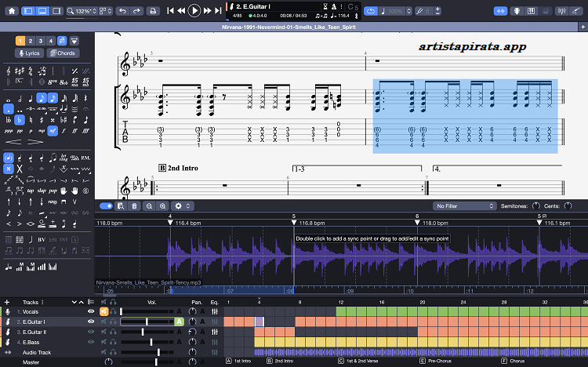Move the track down with chevron
Image resolution: width=588 pixels, height=367 pixels.
74,302
